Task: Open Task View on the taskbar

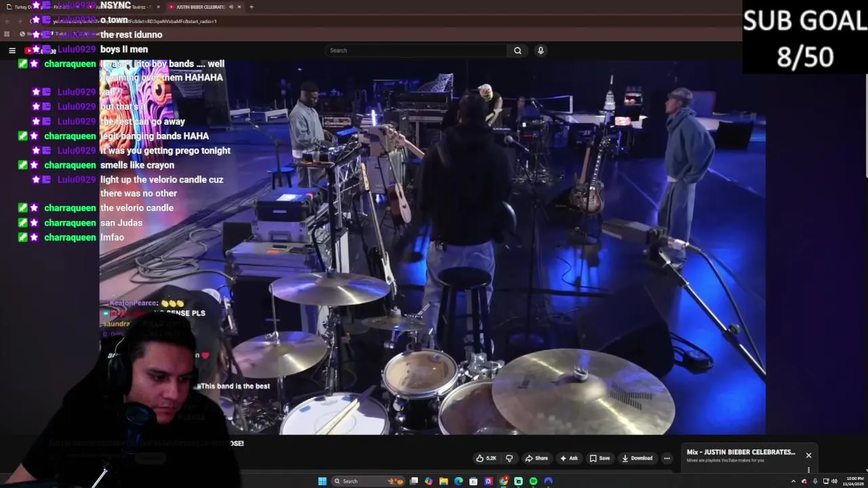Action: coord(414,481)
